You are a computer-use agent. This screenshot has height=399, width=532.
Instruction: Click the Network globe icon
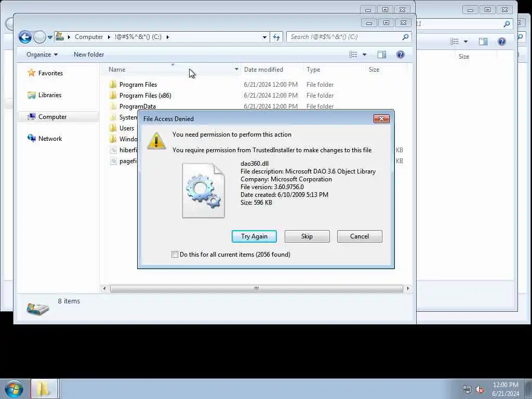tap(32, 138)
